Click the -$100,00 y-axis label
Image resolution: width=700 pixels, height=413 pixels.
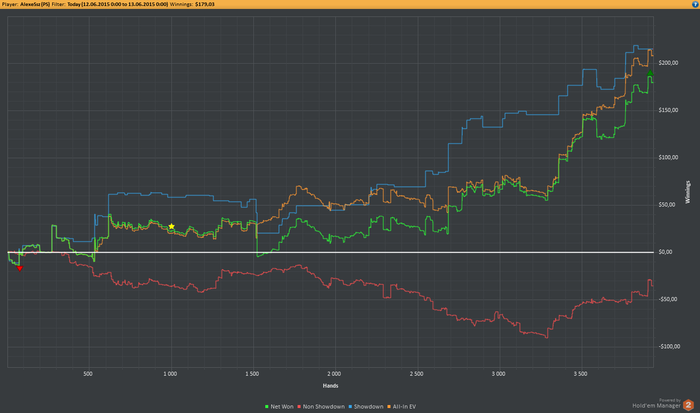pyautogui.click(x=669, y=347)
